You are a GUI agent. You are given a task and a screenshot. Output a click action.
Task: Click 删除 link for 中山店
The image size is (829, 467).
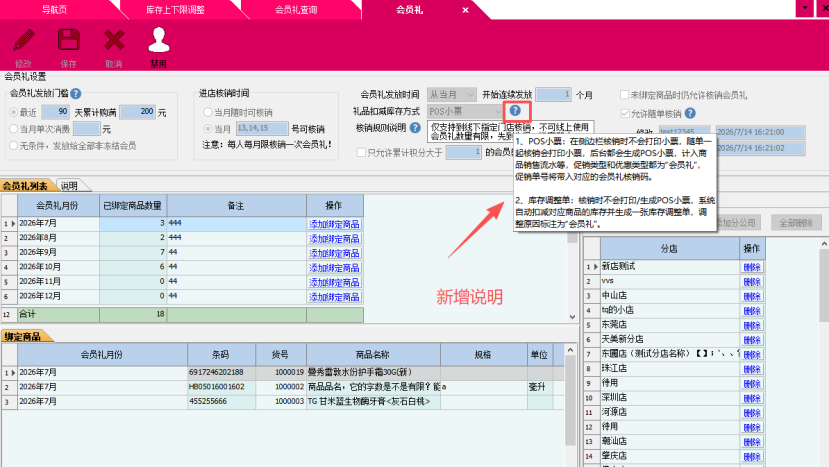752,296
